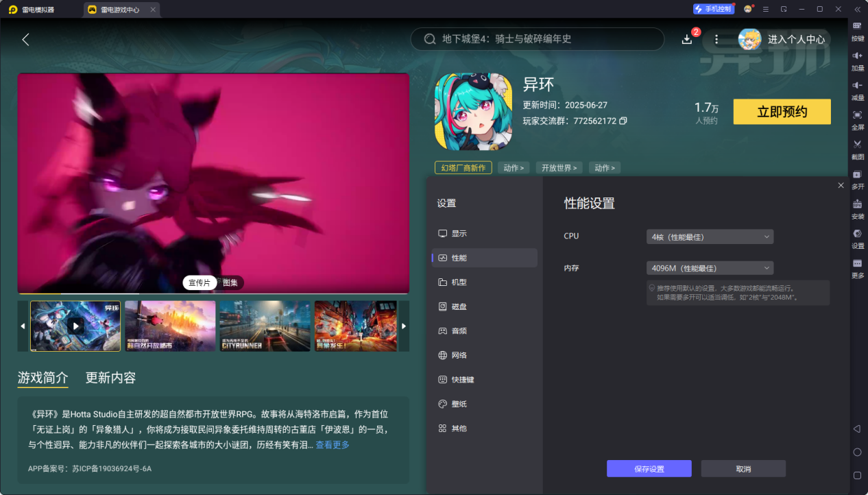
Task: Switch to the 游戏简介 tab
Action: (x=43, y=378)
